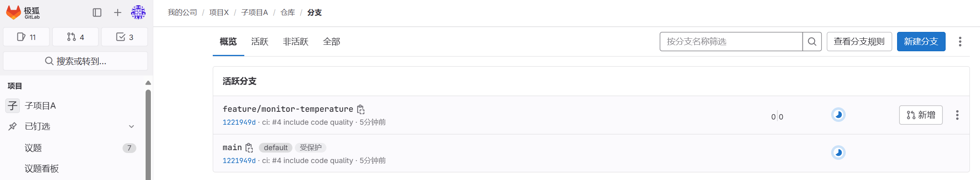Open the assigned issues counter showing 11

[26, 37]
